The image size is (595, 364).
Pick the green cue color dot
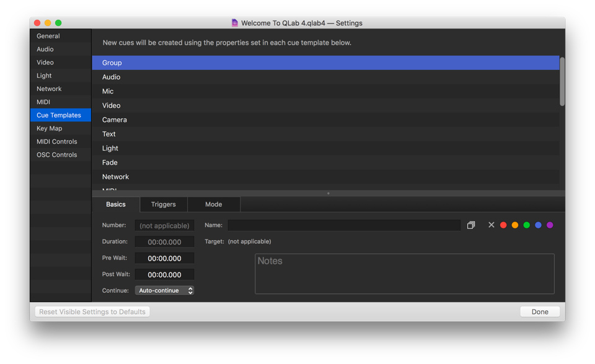(x=527, y=225)
